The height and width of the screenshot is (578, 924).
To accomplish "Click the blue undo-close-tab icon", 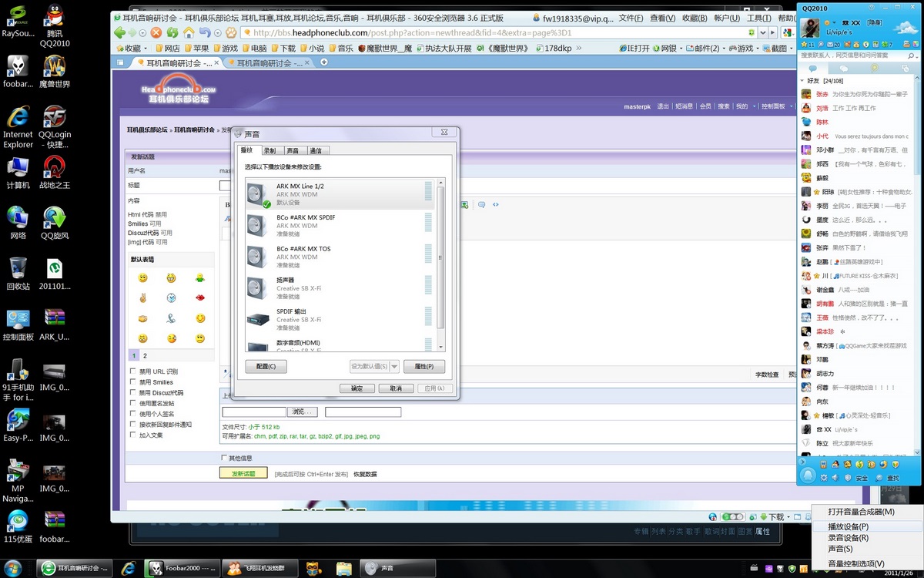I will 204,32.
